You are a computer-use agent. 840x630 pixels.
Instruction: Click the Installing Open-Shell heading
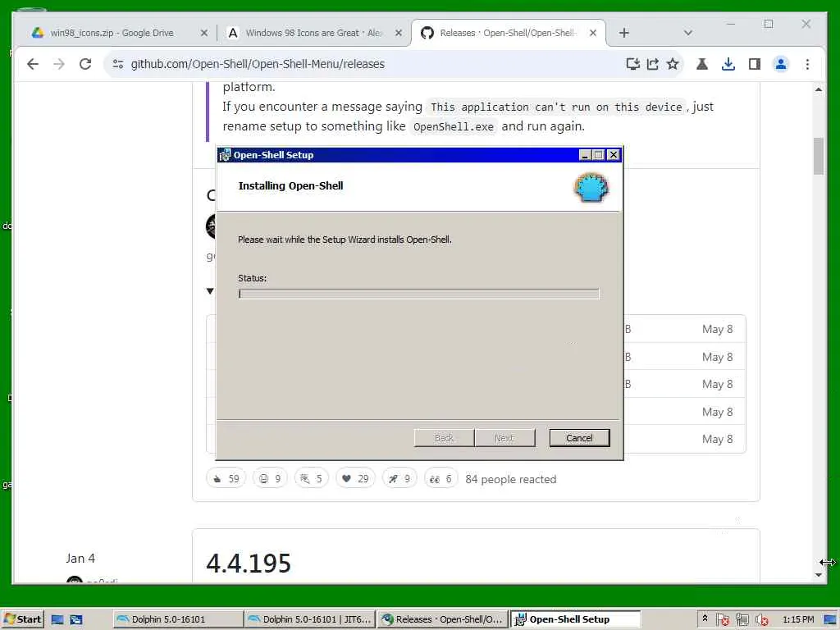click(x=290, y=186)
